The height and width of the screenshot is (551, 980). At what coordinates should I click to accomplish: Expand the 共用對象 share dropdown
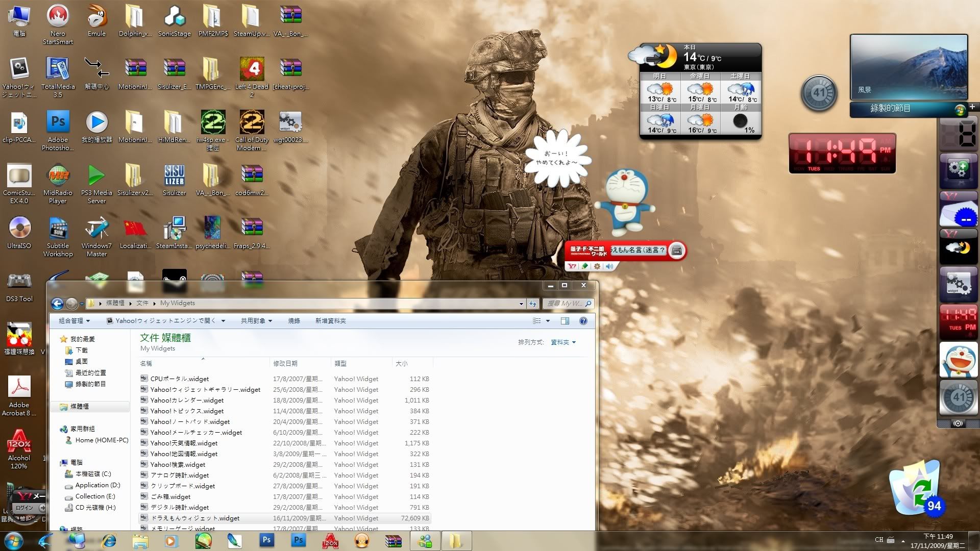click(x=256, y=321)
